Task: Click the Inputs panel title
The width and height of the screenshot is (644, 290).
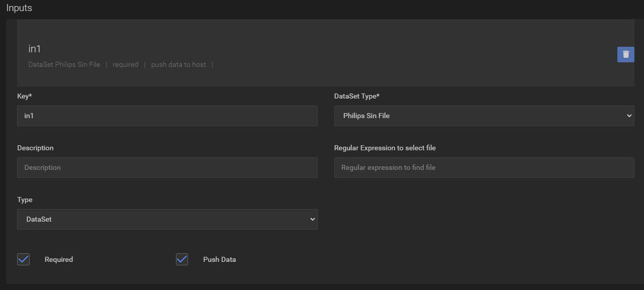Action: [19, 8]
